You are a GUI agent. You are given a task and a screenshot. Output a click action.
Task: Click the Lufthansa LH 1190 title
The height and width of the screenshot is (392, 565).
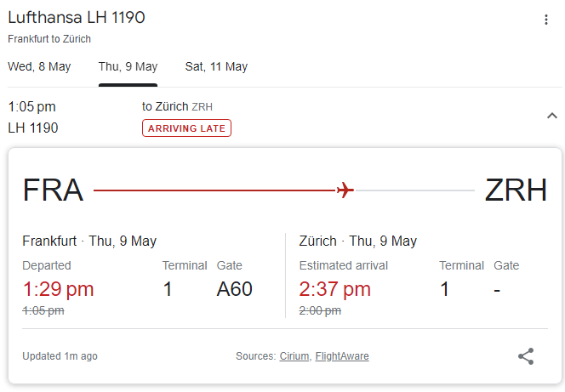[77, 17]
